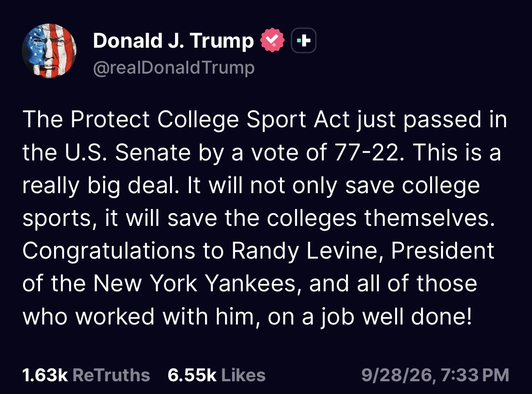The width and height of the screenshot is (532, 394).
Task: Open the flag-themed profile avatar
Action: (49, 51)
